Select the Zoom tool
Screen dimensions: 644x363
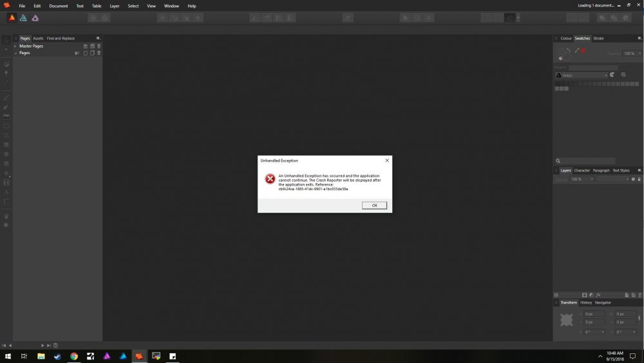6,225
